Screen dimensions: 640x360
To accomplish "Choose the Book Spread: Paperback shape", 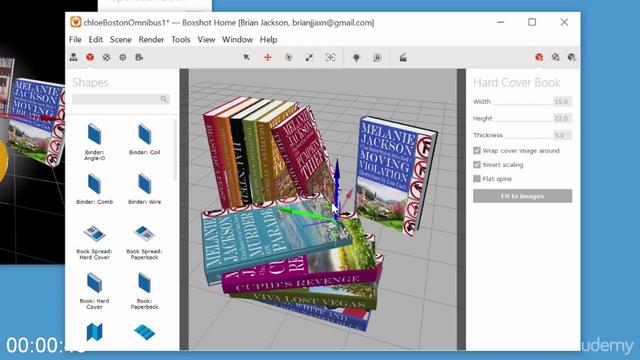I will pyautogui.click(x=144, y=242).
